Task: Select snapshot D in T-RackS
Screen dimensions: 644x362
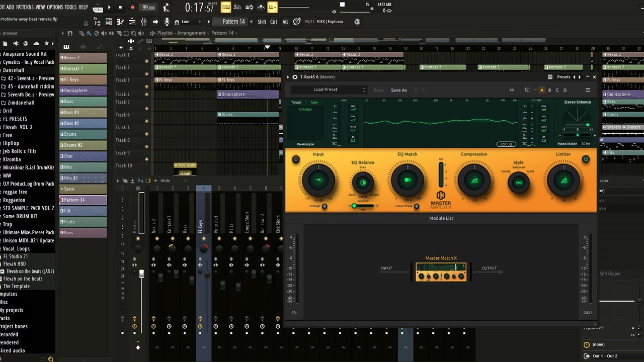Action: click(565, 90)
